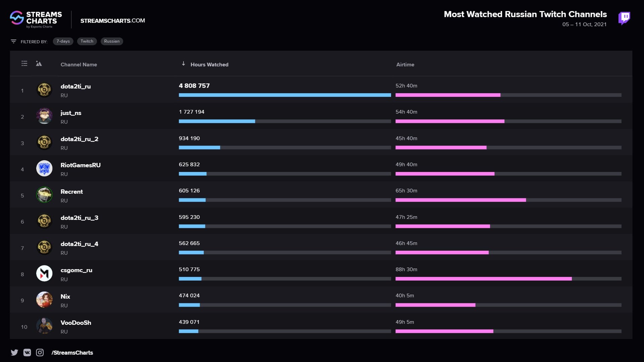Screen dimensions: 644x362
Task: Sort by Airtime column header
Action: pyautogui.click(x=405, y=64)
